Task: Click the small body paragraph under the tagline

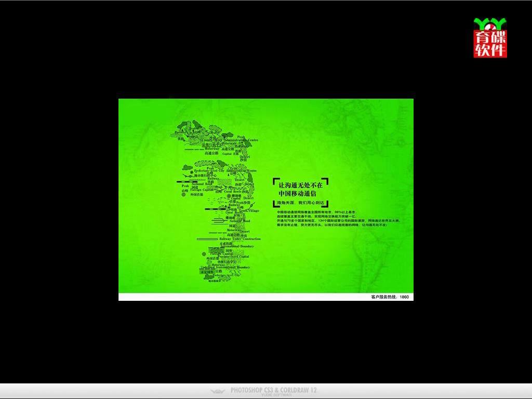Action: click(338, 218)
